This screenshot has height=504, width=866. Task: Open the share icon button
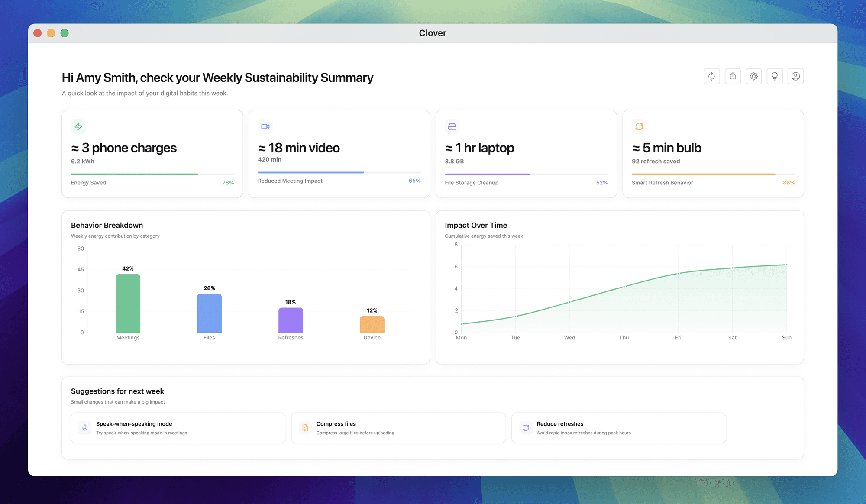pyautogui.click(x=733, y=76)
